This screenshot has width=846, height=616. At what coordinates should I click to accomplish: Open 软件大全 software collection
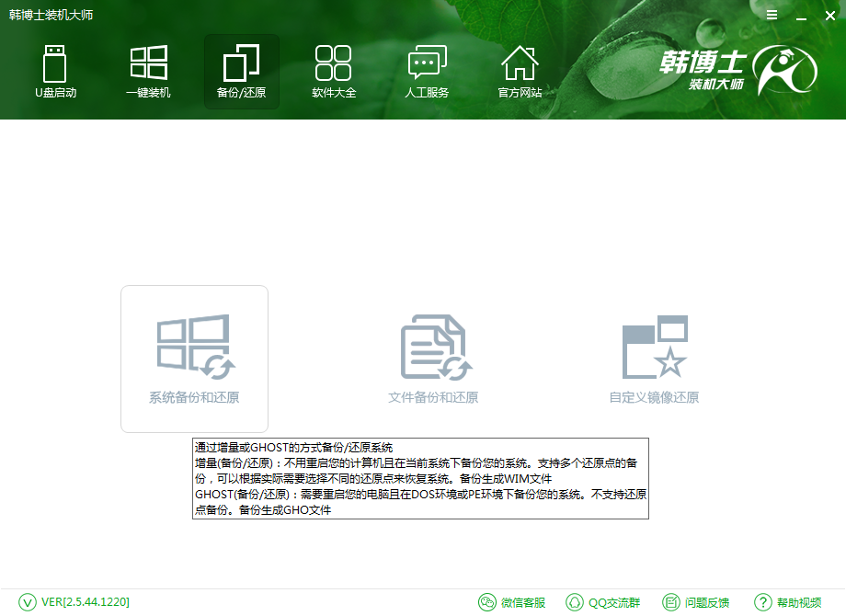pyautogui.click(x=334, y=71)
